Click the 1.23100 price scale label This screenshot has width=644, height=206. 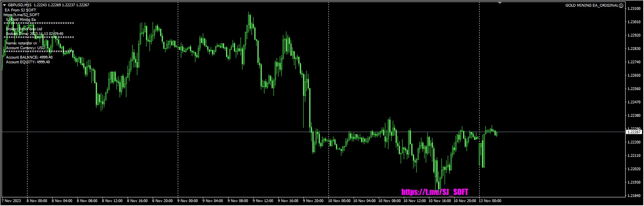634,9
